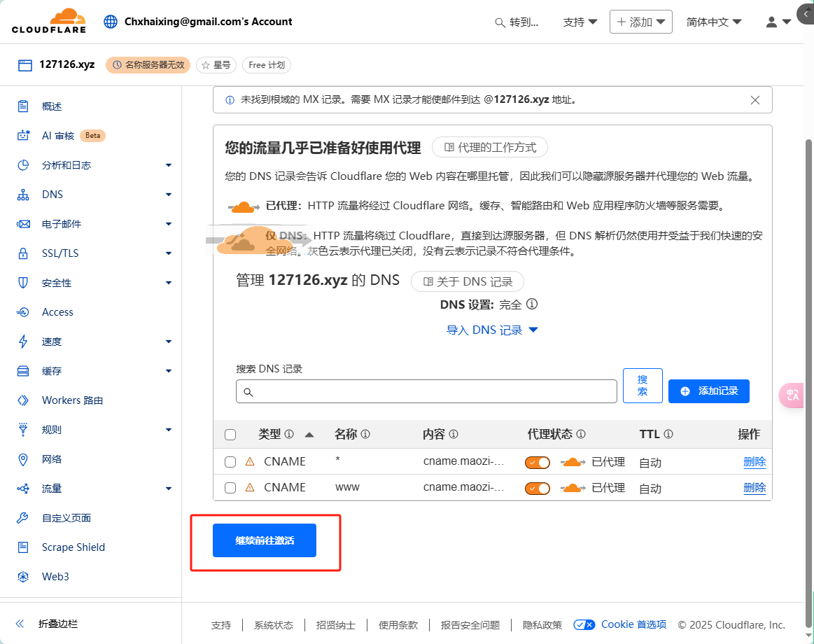Click the AI 审核 robot icon
The height and width of the screenshot is (644, 814).
[23, 136]
